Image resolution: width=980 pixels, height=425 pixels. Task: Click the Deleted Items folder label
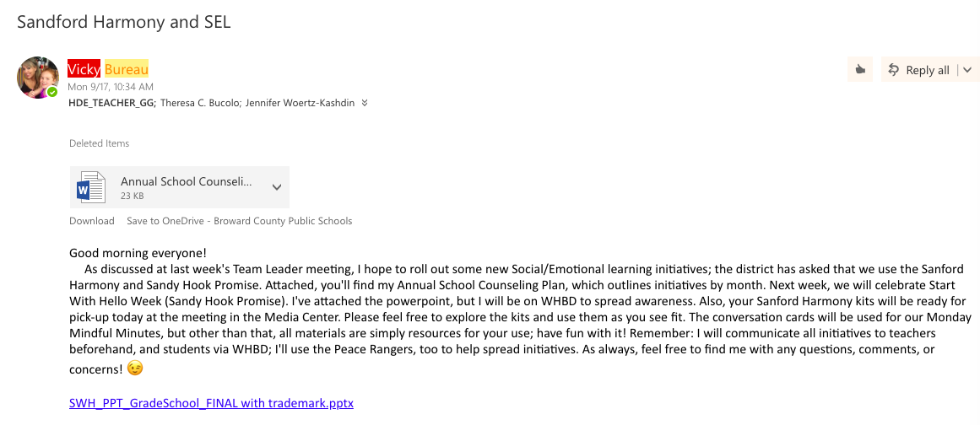tap(100, 143)
